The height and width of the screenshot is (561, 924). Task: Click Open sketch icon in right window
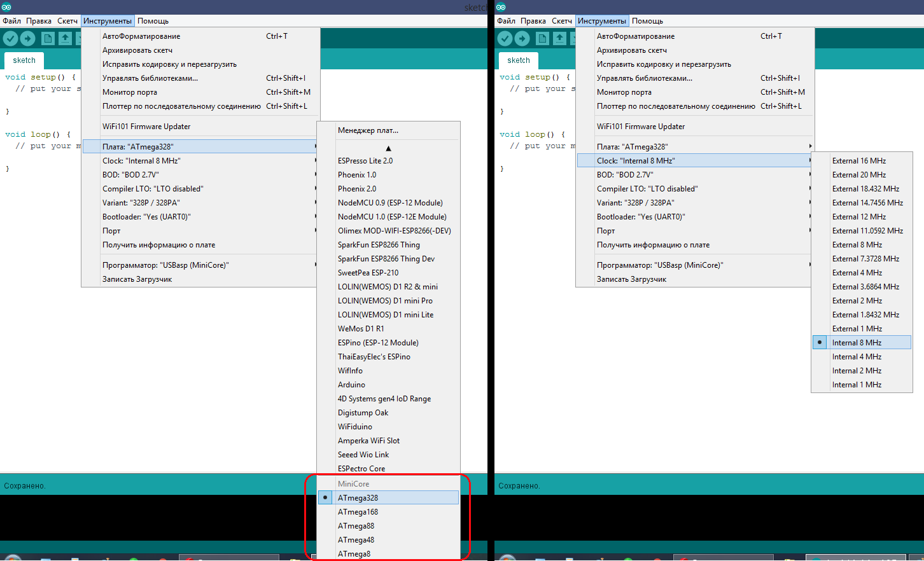click(x=559, y=39)
